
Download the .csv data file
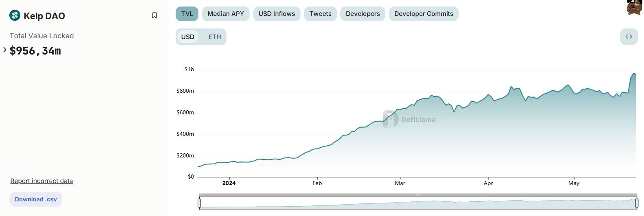(x=36, y=199)
